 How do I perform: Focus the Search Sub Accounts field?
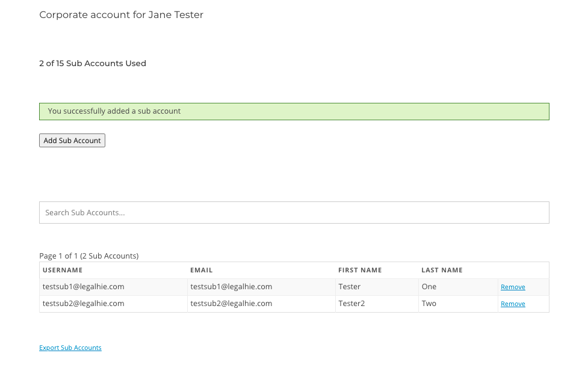[294, 212]
